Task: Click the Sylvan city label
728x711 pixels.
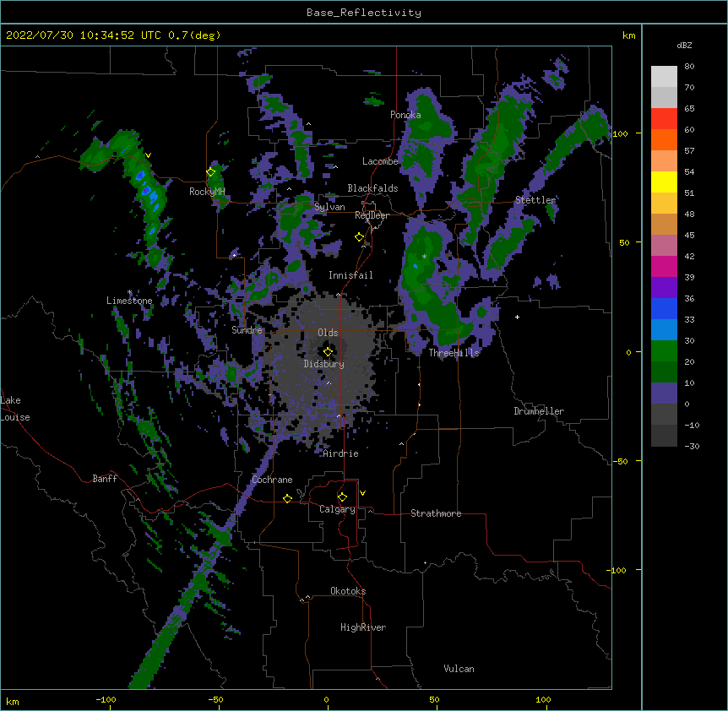Action: pos(329,207)
